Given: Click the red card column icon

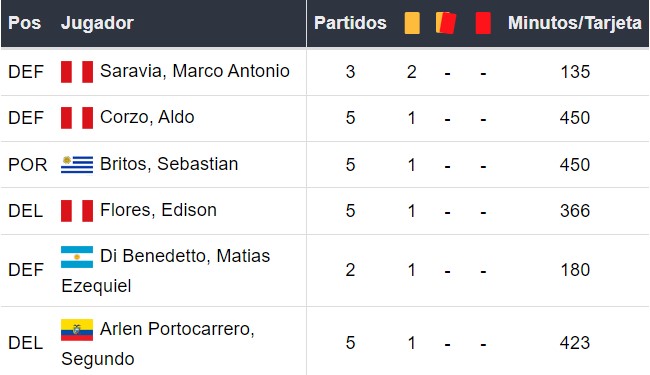Looking at the screenshot, I should click(483, 23).
